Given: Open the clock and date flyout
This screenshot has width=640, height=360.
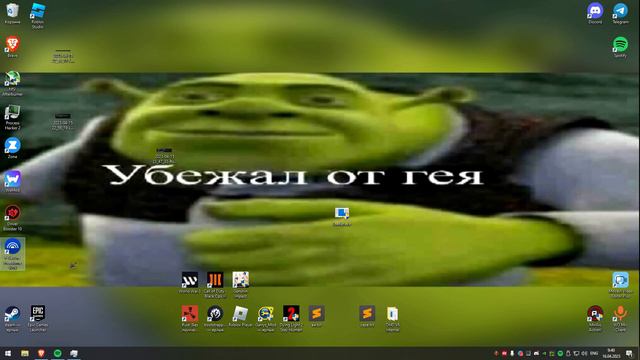Looking at the screenshot, I should pos(611,353).
